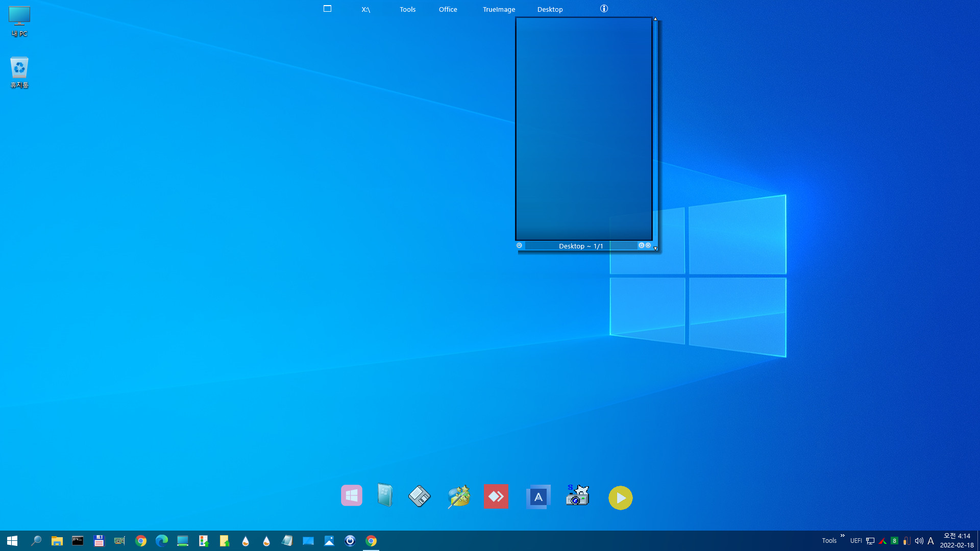
Task: Click the Tools toolbar label on taskbar
Action: [829, 541]
